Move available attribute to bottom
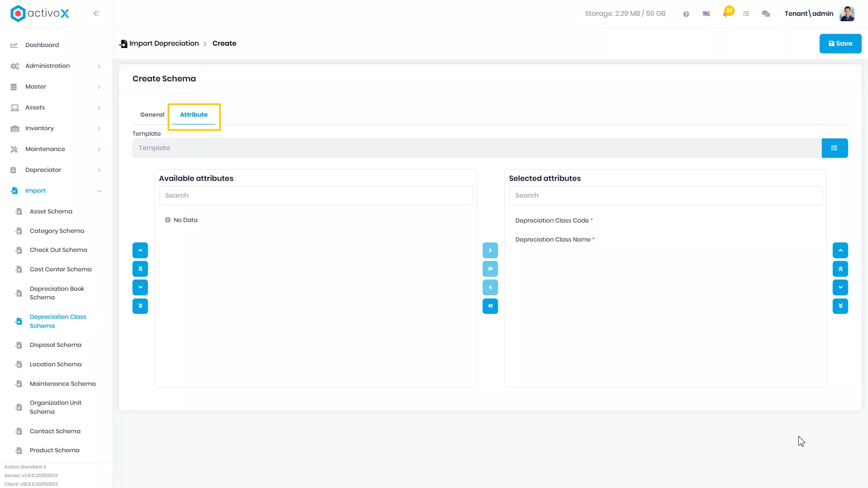 coord(140,306)
